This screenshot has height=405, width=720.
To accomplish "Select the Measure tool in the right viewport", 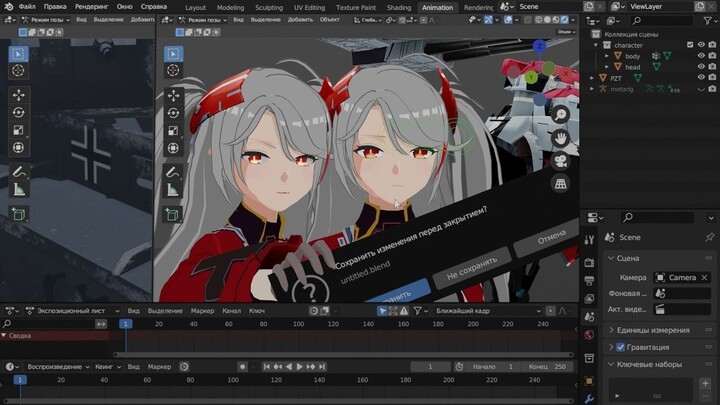I will [173, 190].
